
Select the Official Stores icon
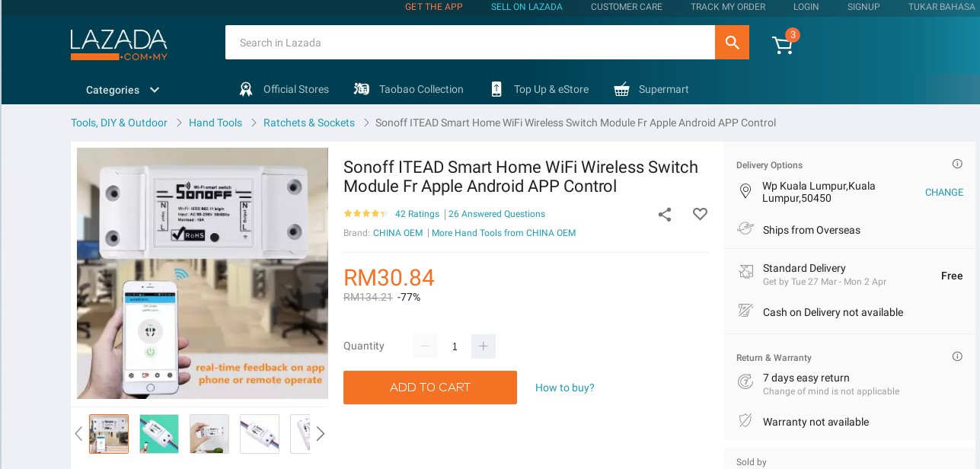[246, 89]
